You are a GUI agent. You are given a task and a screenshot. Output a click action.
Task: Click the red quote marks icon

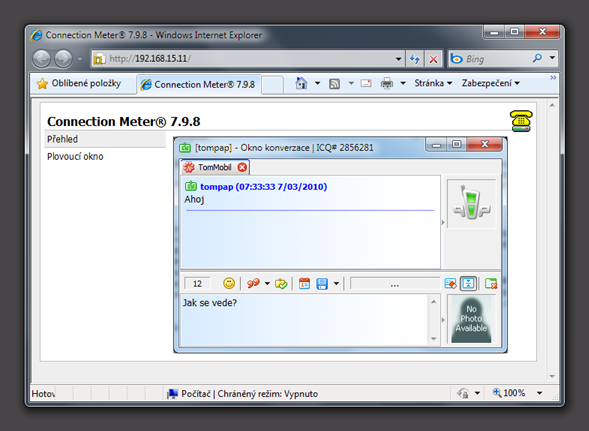tap(253, 283)
